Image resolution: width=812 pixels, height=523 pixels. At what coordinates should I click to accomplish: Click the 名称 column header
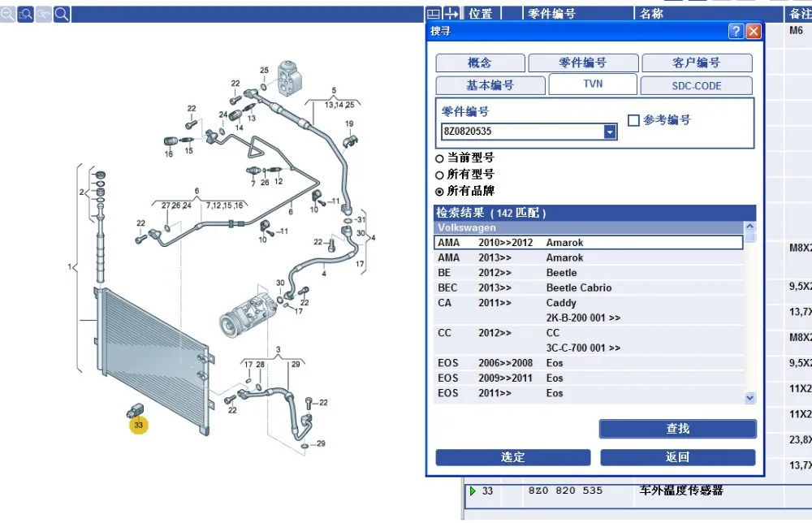click(708, 14)
